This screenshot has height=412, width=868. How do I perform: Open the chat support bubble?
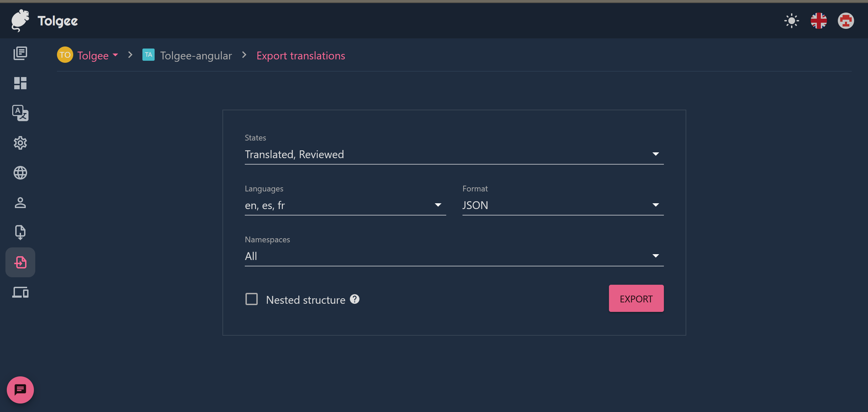point(20,390)
